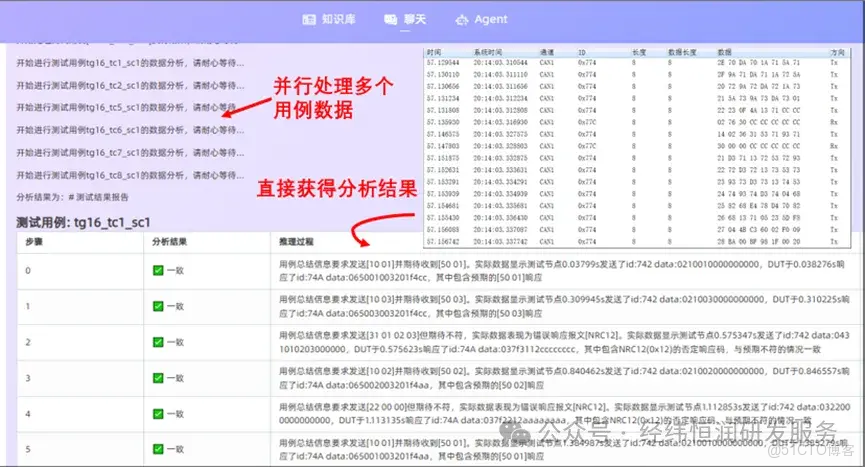The image size is (865, 467).
Task: Click the 分析结果 column header
Action: pos(169,241)
